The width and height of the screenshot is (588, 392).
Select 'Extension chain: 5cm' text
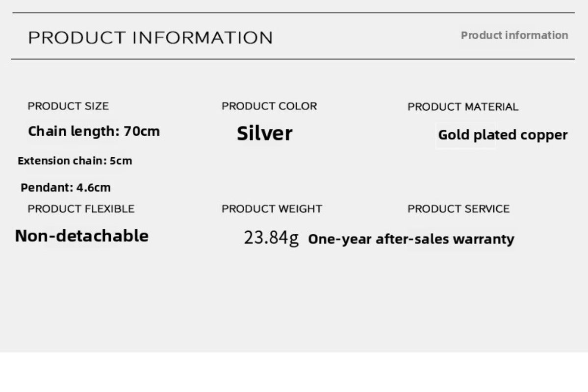75,161
